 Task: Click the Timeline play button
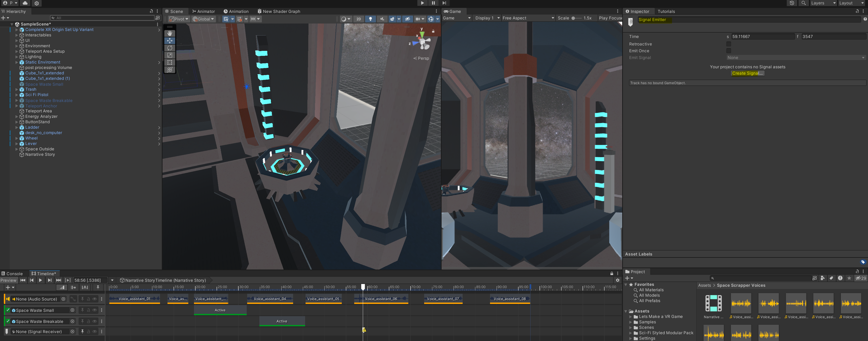41,280
